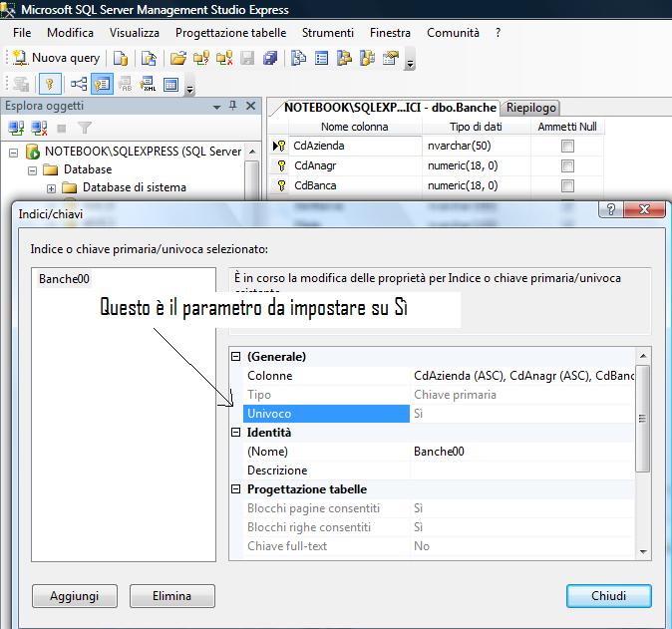The image size is (672, 629).
Task: Click the disabled save diskette icon
Action: pyautogui.click(x=247, y=58)
